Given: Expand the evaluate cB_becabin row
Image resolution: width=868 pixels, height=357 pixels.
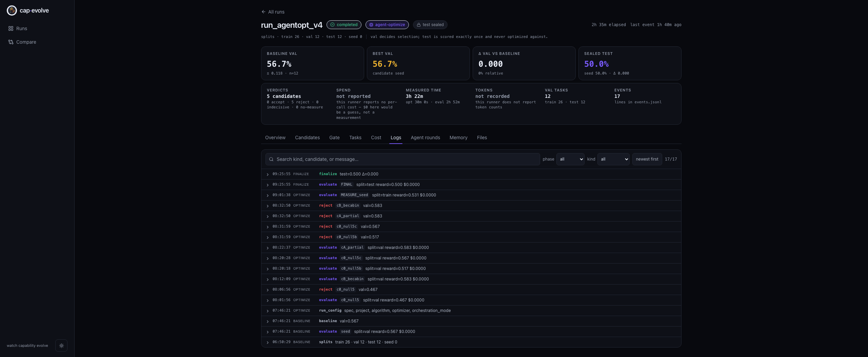Looking at the screenshot, I should click(471, 279).
